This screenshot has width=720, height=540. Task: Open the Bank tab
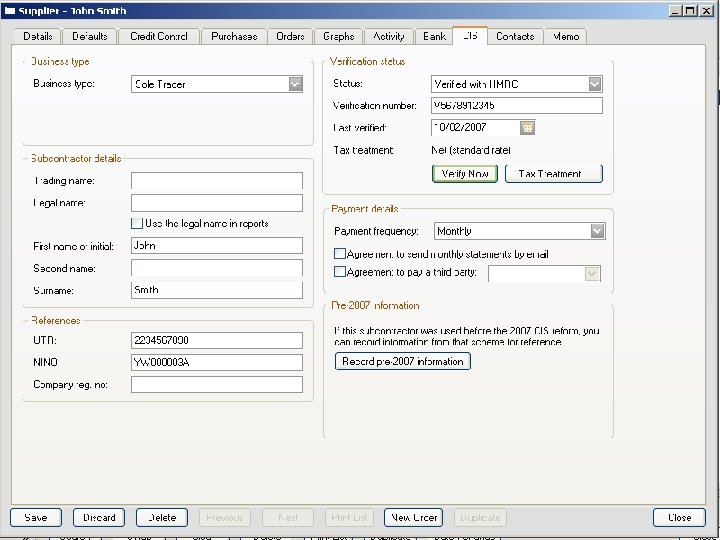(x=434, y=36)
